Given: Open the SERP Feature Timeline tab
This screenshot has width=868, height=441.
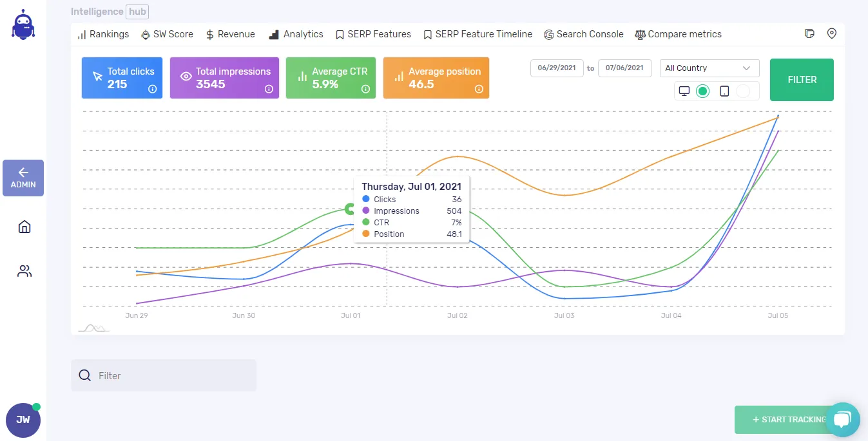Looking at the screenshot, I should (x=477, y=34).
